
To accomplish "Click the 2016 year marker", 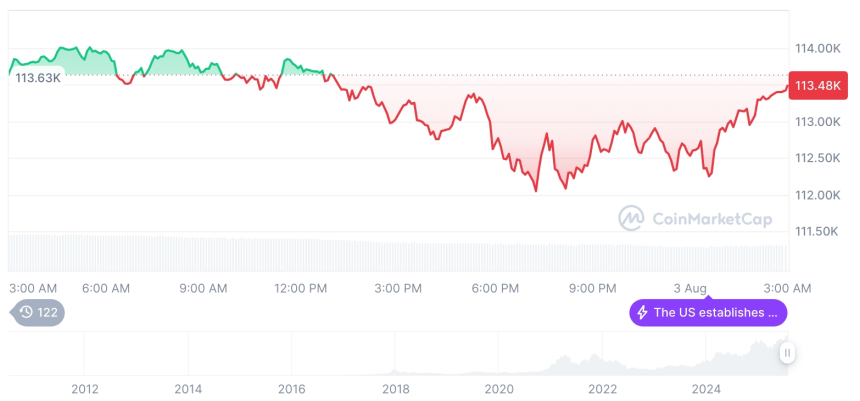I will point(291,388).
